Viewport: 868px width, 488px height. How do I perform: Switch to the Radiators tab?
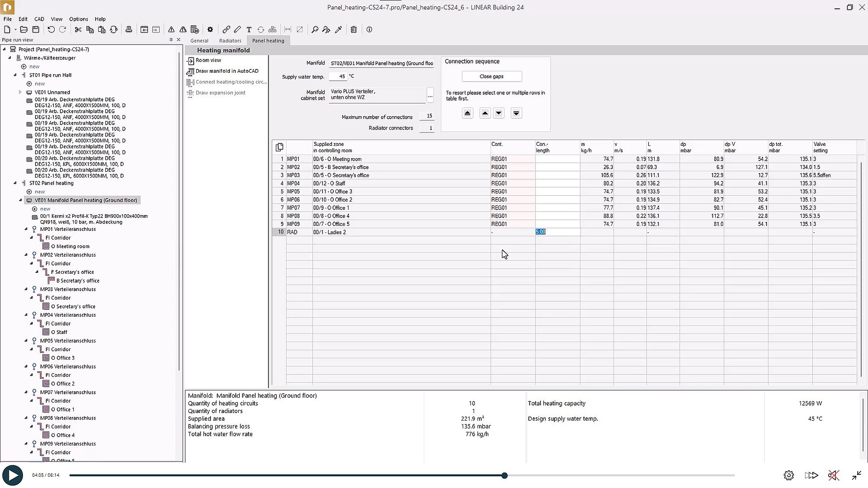click(x=230, y=41)
